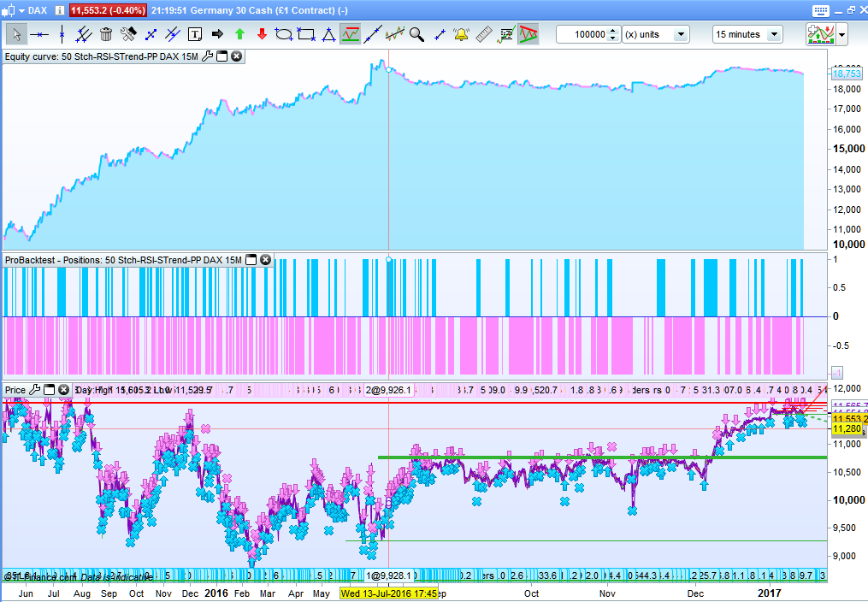Close the ProBacktest Positions panel
868x602 pixels.
266,259
